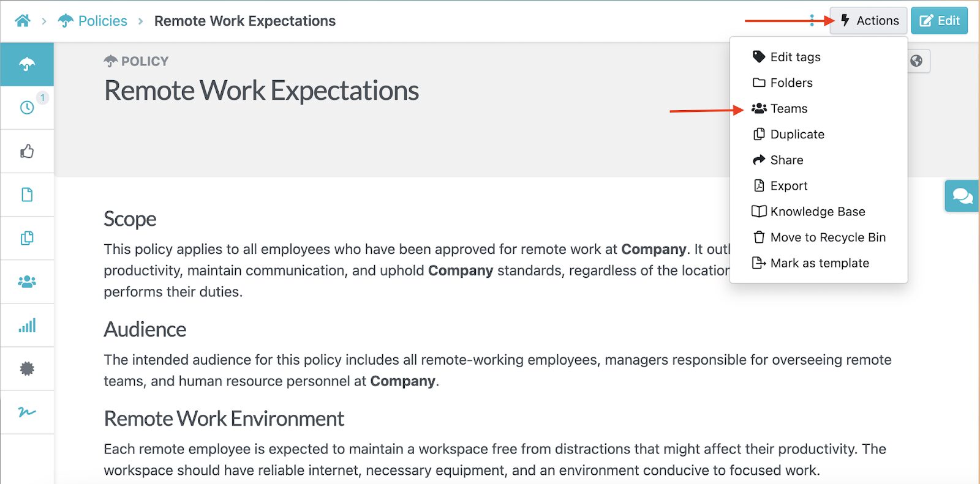View analytics with the bar-chart icon

point(27,326)
